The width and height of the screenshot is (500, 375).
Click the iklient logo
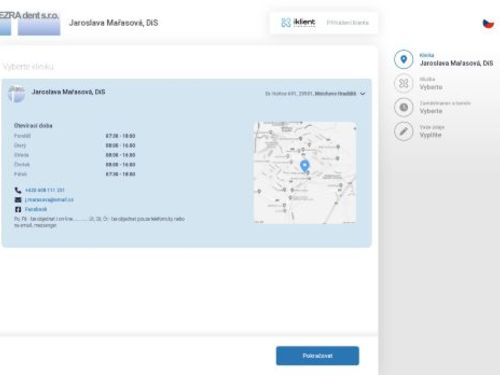[298, 22]
